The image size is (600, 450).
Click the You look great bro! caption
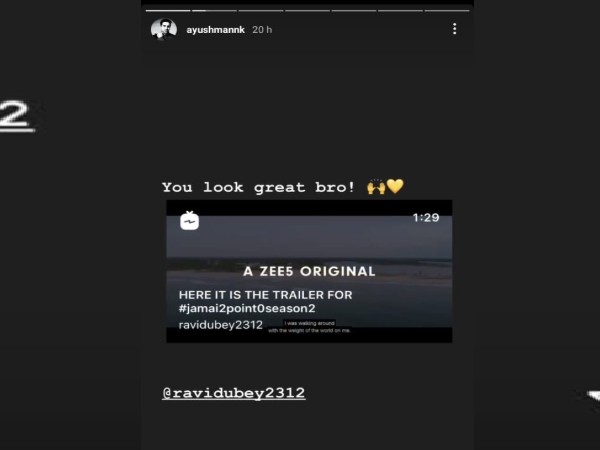point(259,188)
